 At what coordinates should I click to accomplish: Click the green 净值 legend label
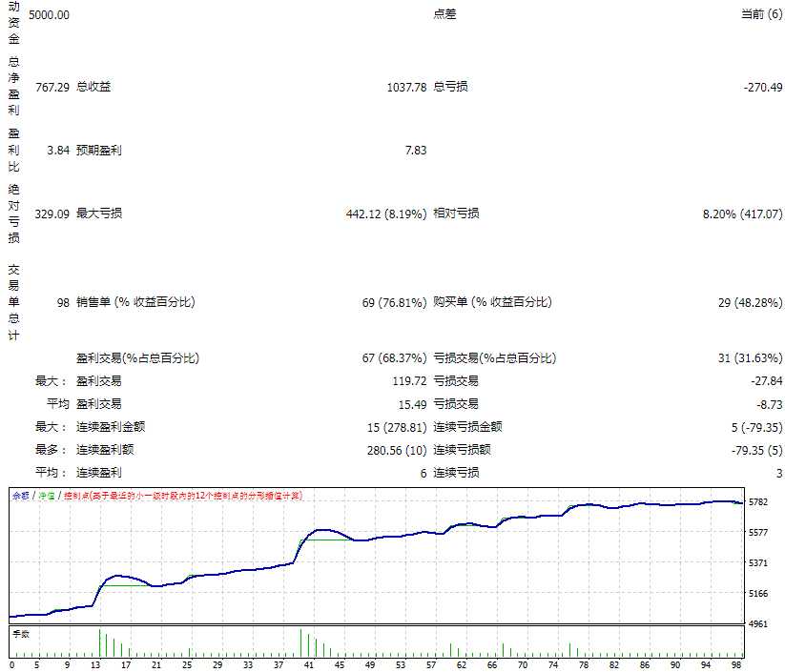45,496
